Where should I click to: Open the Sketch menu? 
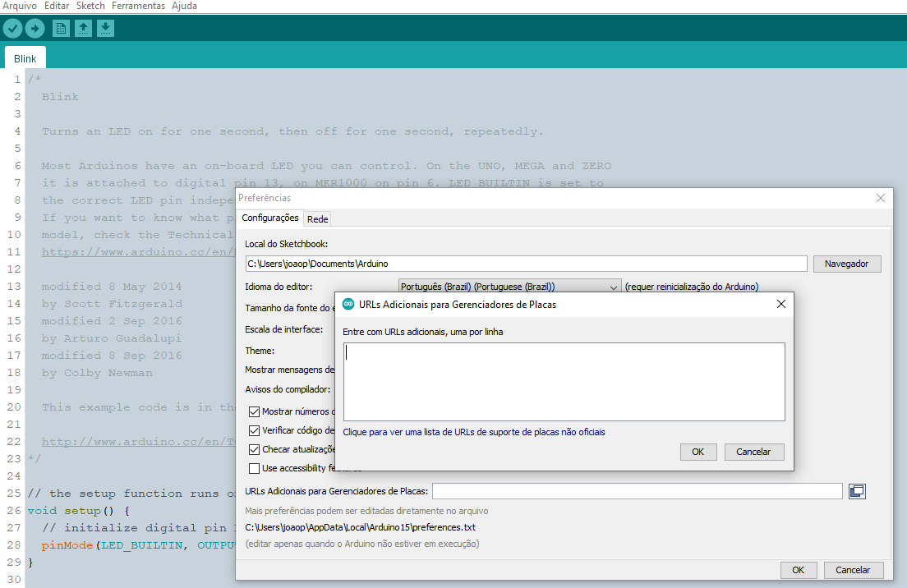91,6
